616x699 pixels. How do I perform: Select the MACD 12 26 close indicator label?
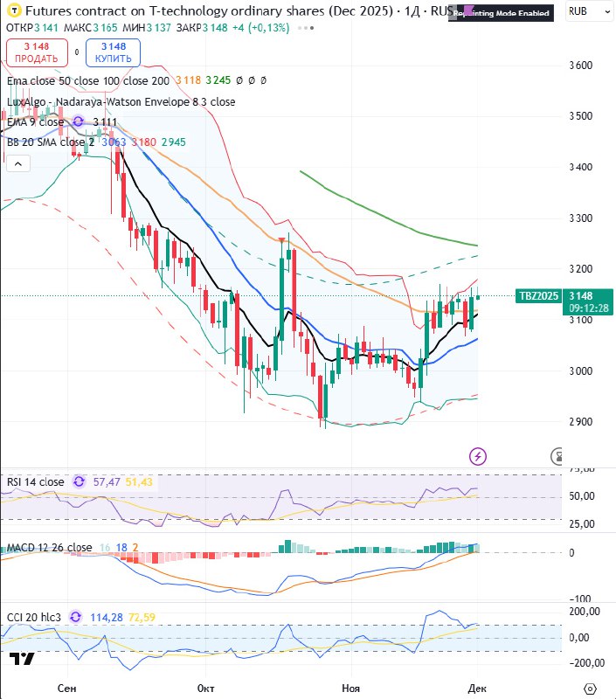point(49,548)
